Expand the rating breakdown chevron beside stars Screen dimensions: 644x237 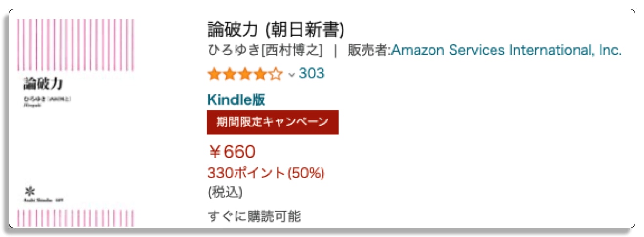tap(291, 75)
